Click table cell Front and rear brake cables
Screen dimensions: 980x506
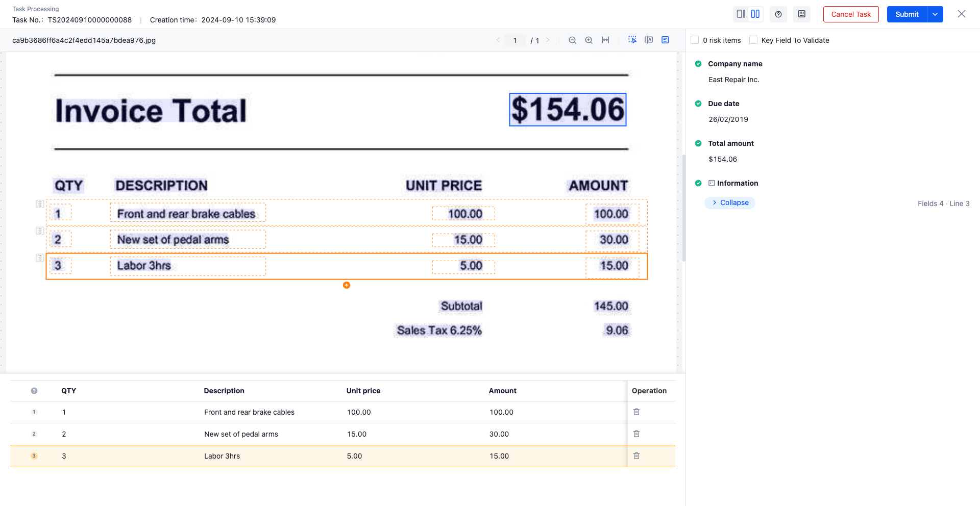(x=249, y=412)
